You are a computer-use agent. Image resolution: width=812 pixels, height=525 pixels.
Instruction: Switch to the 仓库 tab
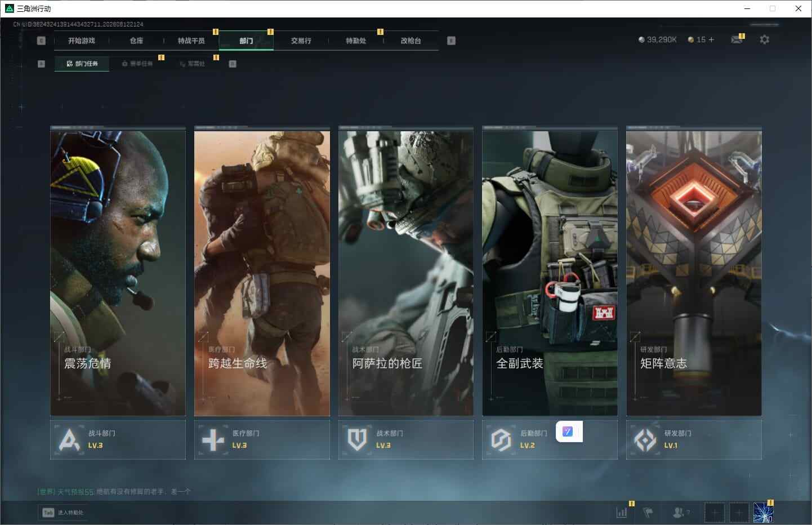point(136,41)
